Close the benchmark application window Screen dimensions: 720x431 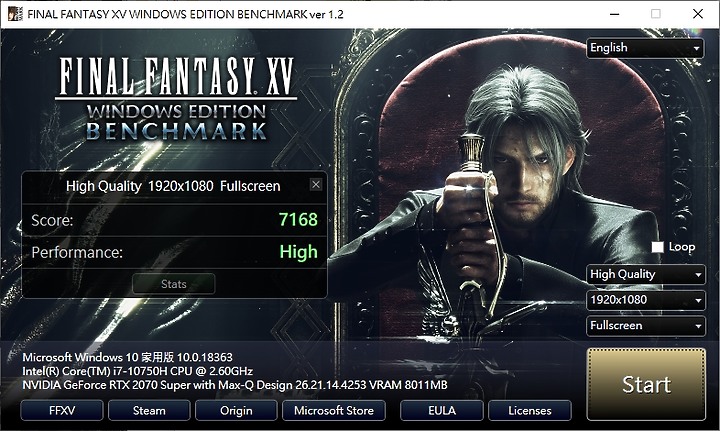click(698, 14)
